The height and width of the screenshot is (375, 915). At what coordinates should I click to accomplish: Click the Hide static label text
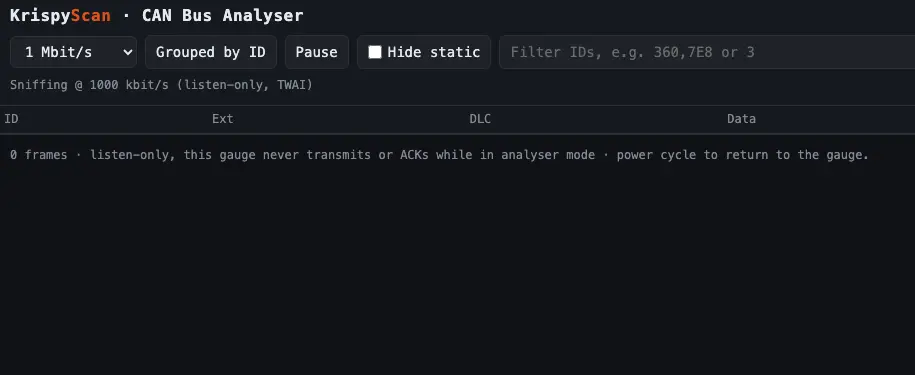click(434, 52)
